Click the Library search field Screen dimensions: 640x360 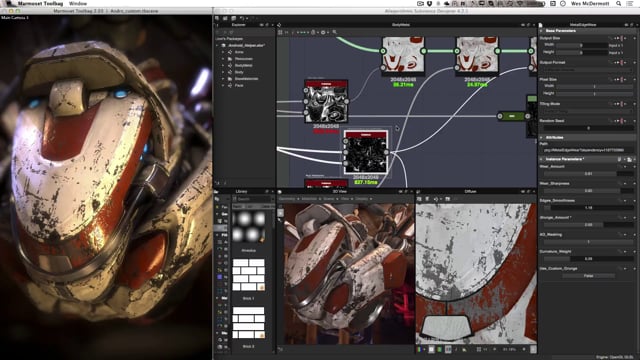254,199
